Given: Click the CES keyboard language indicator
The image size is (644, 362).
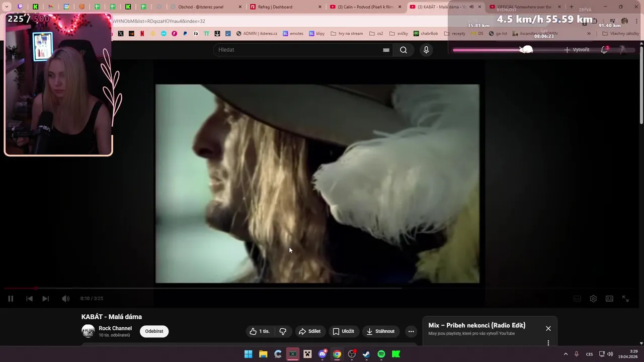Looking at the screenshot, I should 589,354.
